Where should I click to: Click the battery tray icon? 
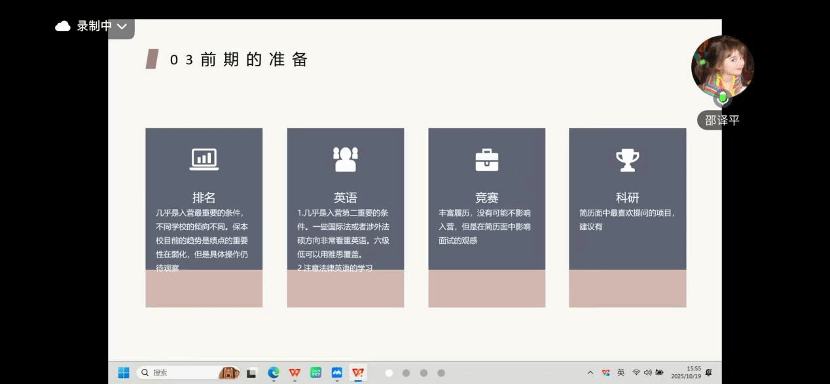(659, 373)
